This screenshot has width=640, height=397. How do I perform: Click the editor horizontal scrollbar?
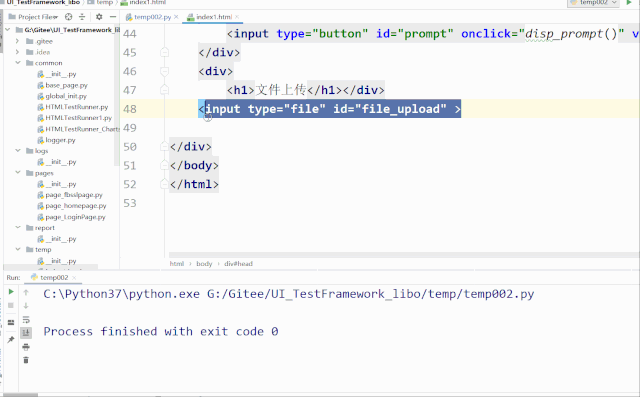point(404,255)
